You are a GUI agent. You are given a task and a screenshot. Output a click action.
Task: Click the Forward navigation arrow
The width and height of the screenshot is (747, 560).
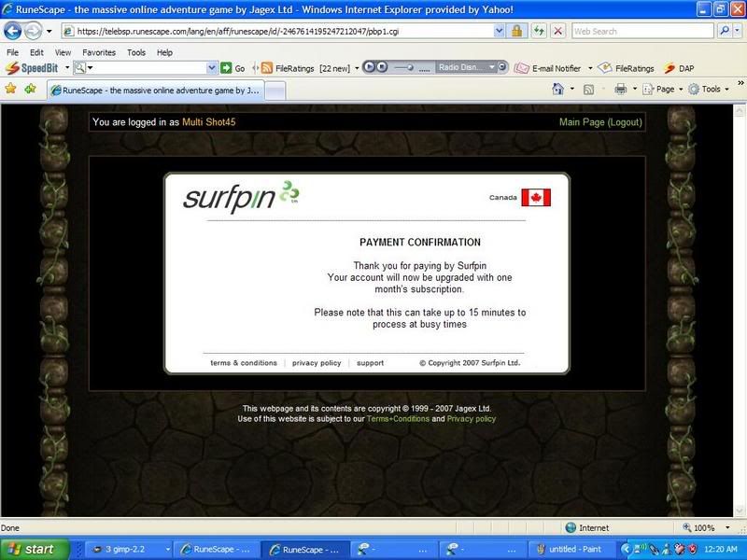click(33, 32)
